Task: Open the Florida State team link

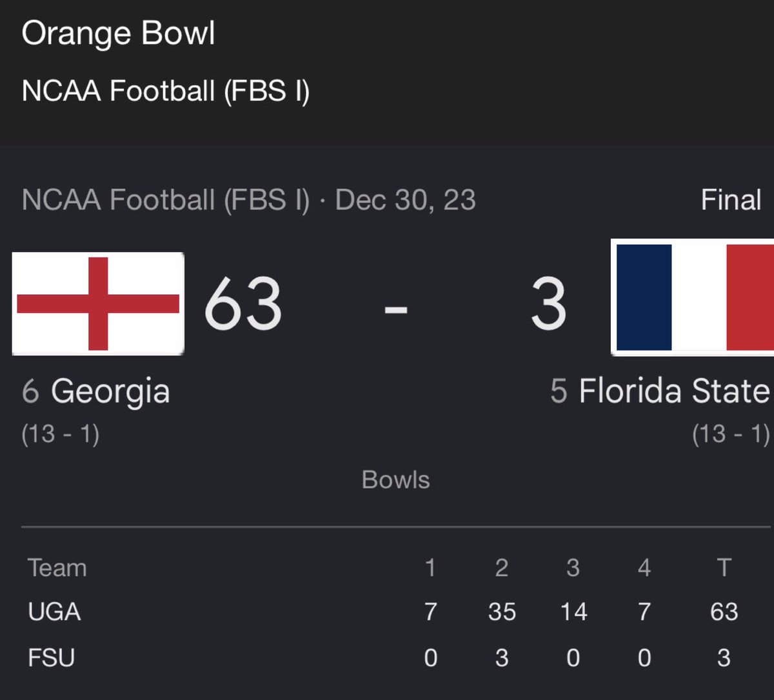Action: tap(674, 391)
